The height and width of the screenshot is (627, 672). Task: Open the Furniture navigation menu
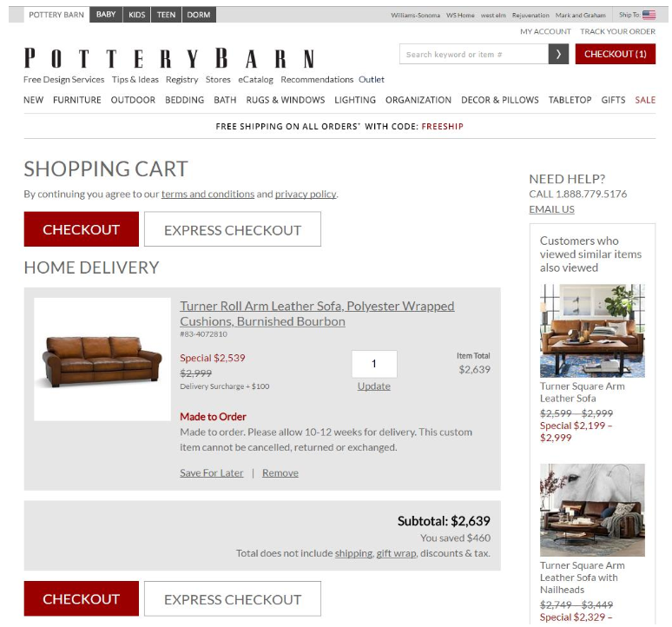(77, 100)
